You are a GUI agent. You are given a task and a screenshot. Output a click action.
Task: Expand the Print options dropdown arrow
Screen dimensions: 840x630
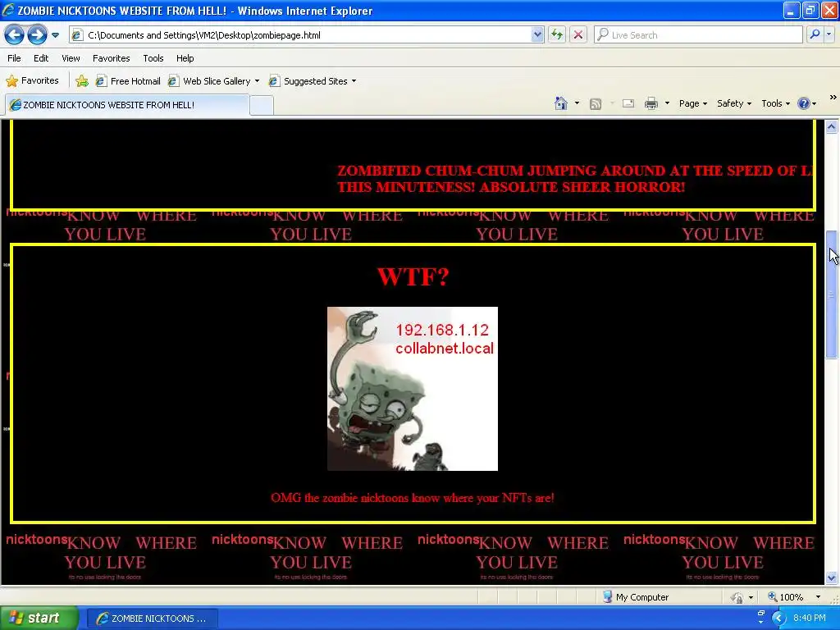tap(667, 103)
